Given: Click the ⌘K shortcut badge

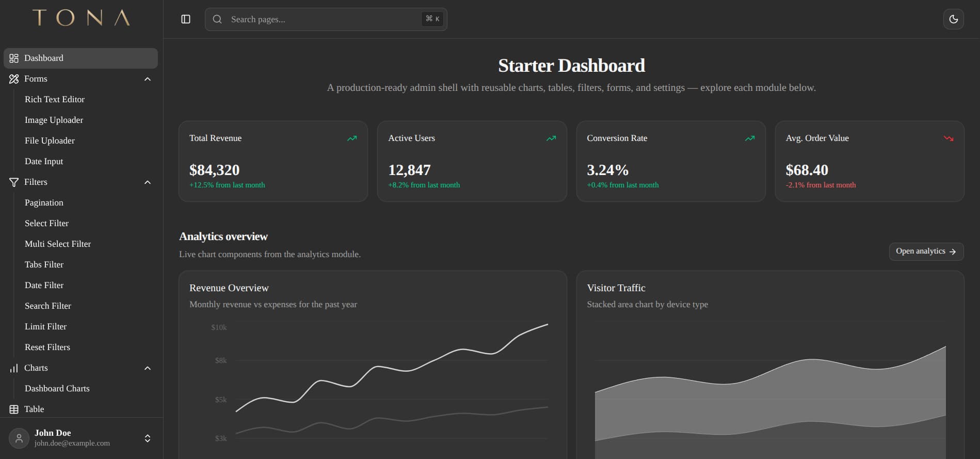Looking at the screenshot, I should pos(432,19).
